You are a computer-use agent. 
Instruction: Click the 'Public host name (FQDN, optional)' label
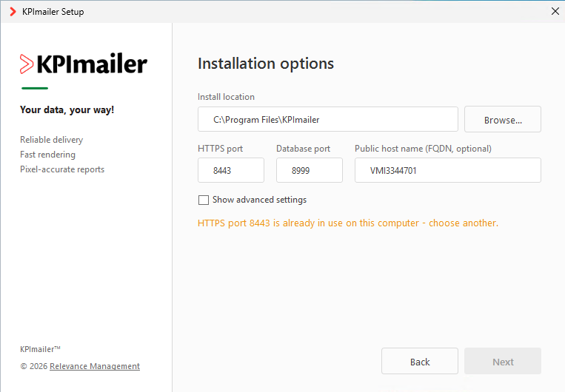423,149
